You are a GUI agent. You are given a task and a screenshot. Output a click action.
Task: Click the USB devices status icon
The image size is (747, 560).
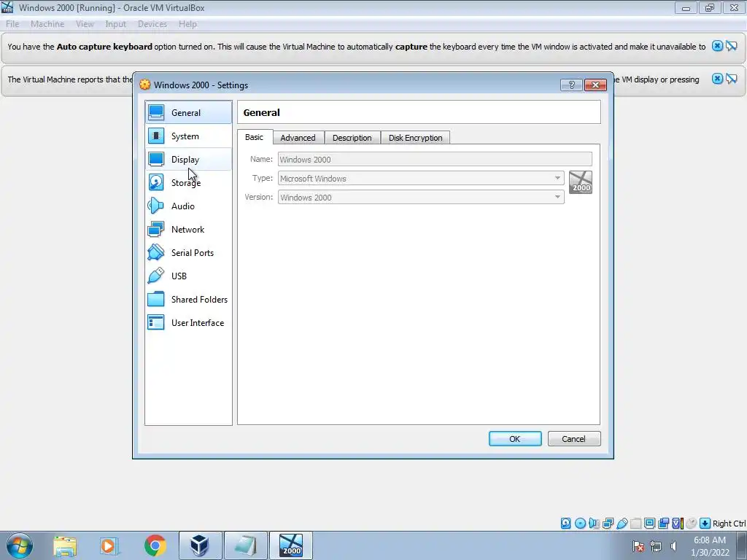point(622,524)
